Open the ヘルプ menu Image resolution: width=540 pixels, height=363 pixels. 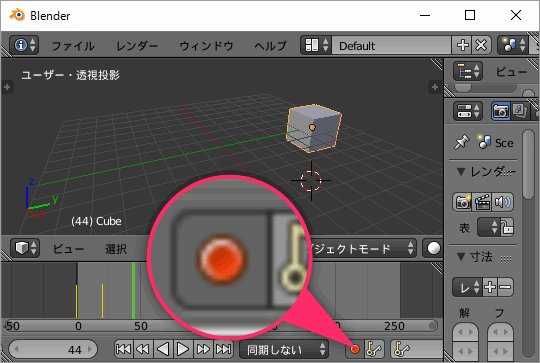(270, 45)
